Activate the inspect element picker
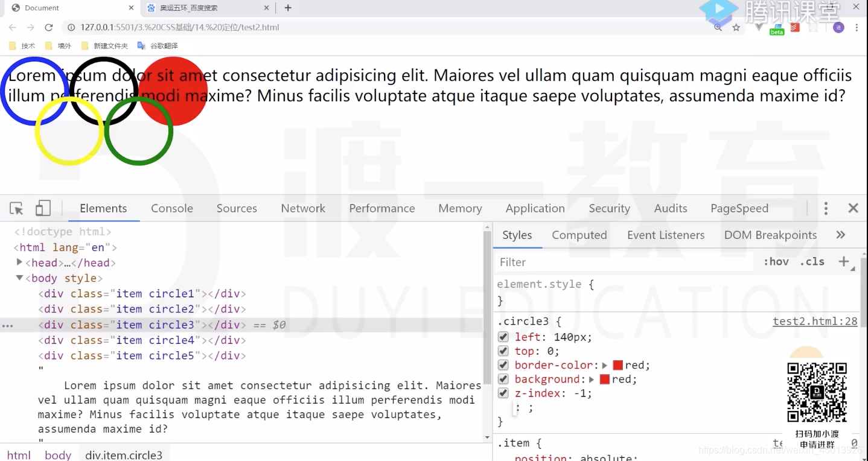The height and width of the screenshot is (461, 868). tap(16, 209)
